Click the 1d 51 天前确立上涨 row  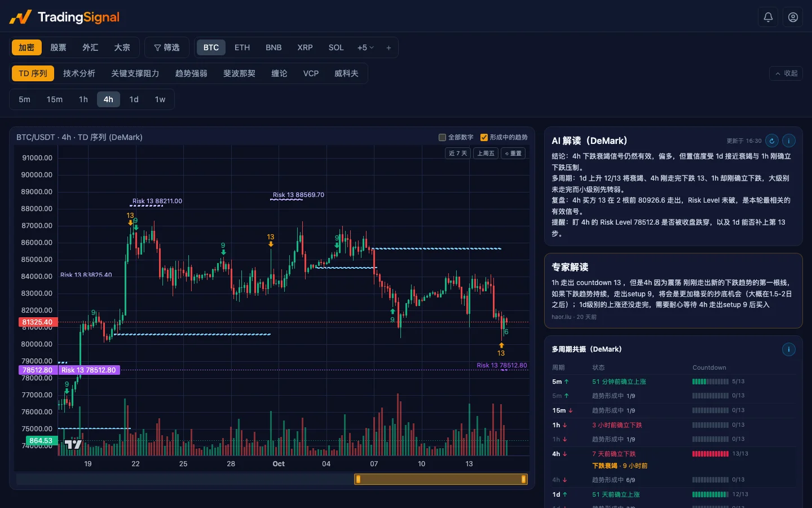(x=674, y=494)
